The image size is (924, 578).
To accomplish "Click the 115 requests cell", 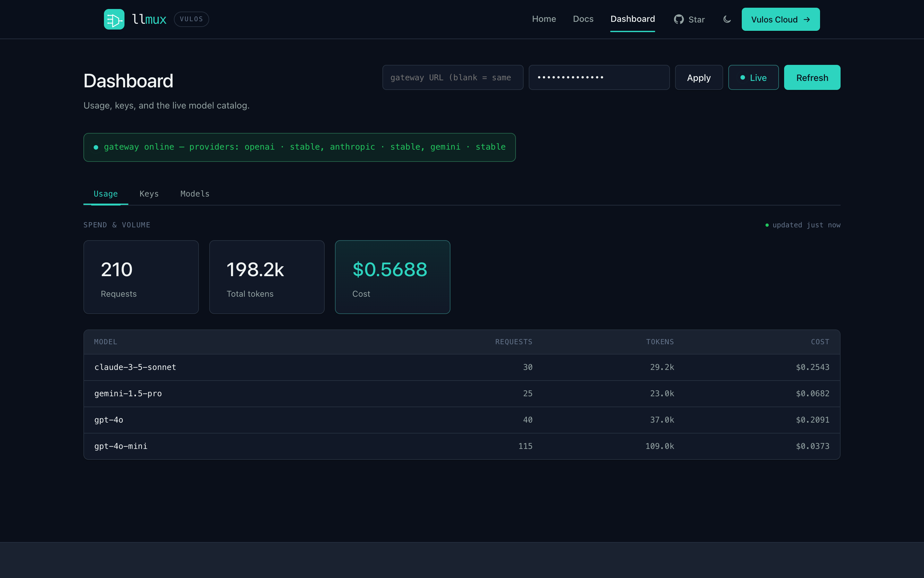I will [x=525, y=446].
